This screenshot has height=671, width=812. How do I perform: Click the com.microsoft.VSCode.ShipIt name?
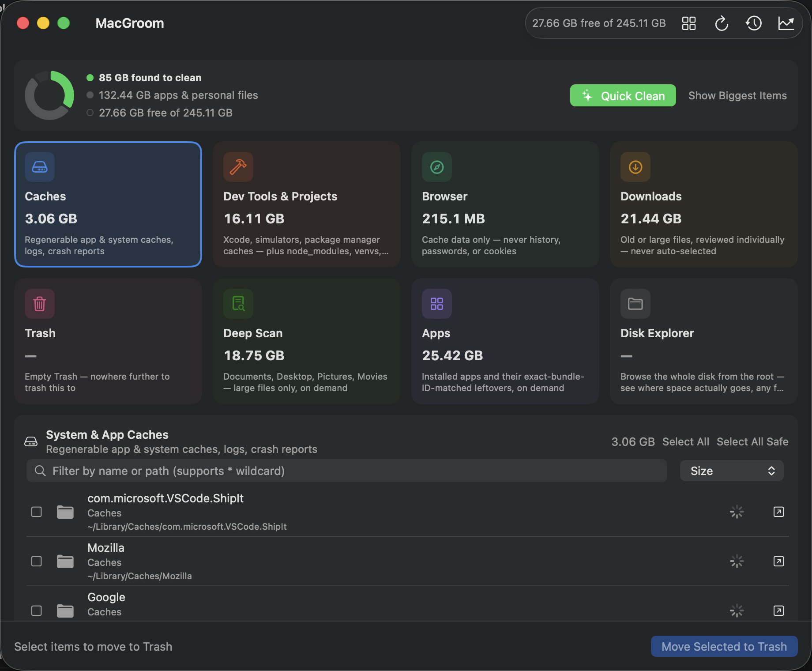pos(165,498)
